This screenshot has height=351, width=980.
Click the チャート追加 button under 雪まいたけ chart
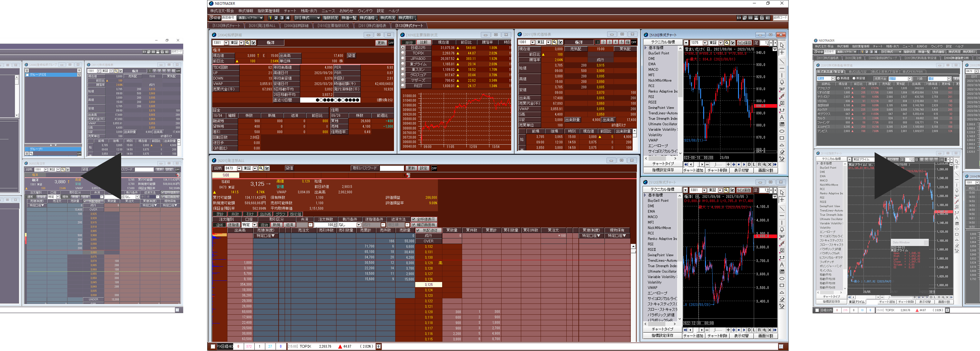(693, 170)
